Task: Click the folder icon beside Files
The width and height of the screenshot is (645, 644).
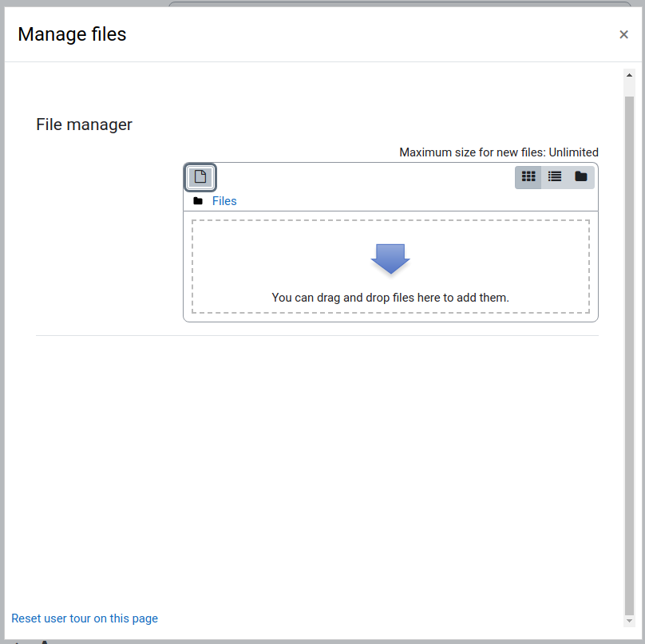Action: point(198,201)
